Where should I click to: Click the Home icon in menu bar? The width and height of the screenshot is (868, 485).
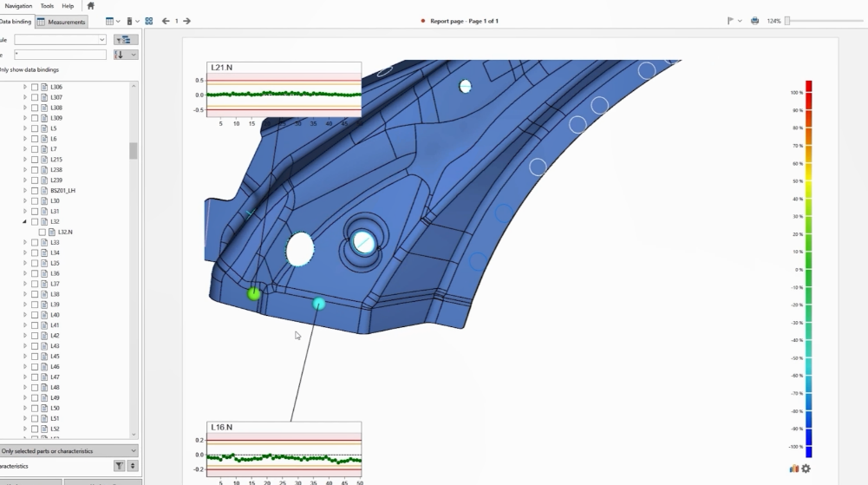[91, 6]
